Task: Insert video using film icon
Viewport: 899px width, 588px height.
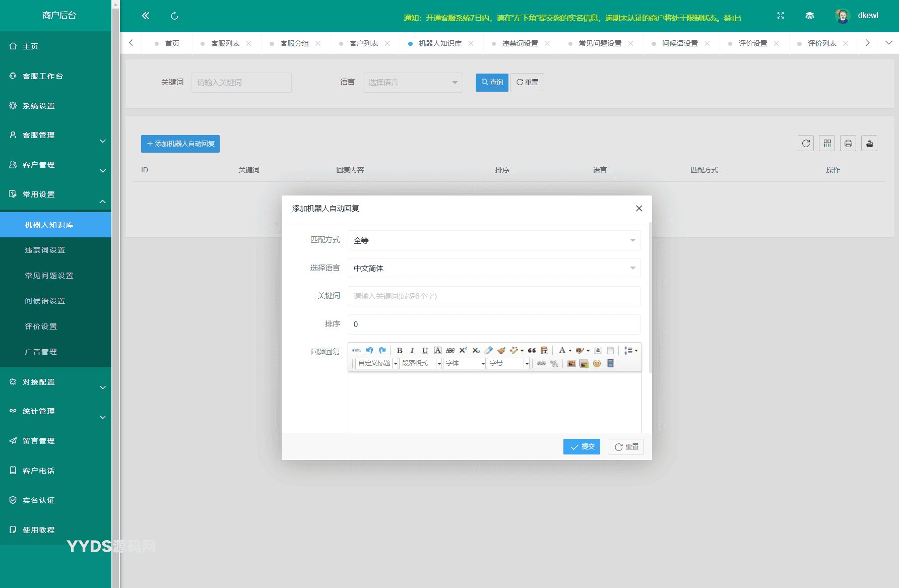Action: [x=610, y=363]
